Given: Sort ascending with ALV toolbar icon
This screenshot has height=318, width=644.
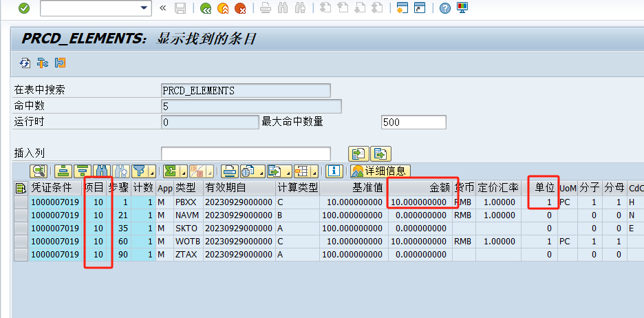Looking at the screenshot, I should point(63,171).
